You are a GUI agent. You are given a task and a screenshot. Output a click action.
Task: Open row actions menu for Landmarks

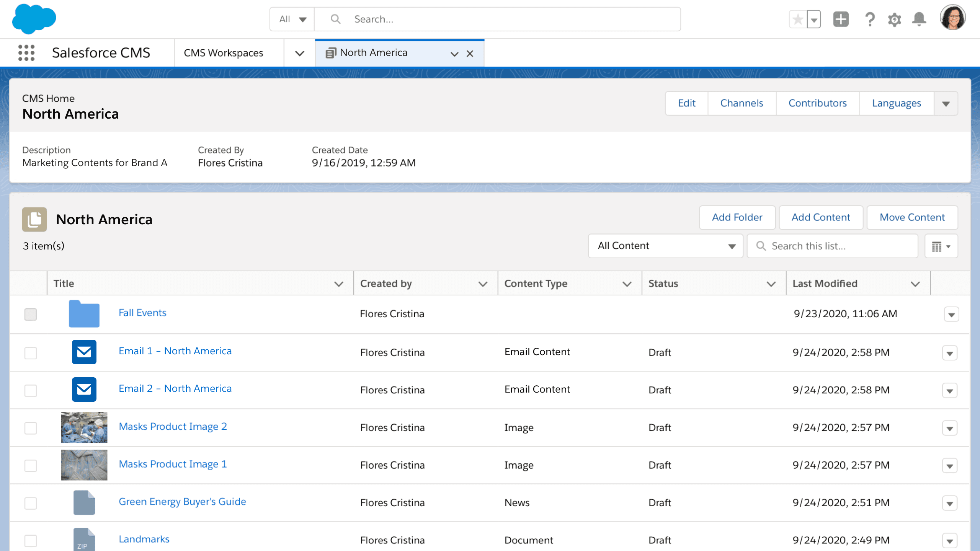point(949,541)
